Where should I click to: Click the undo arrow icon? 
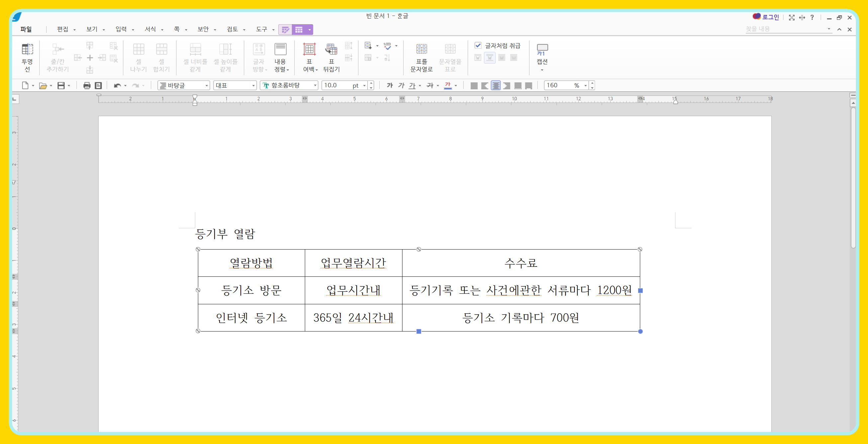pyautogui.click(x=117, y=86)
